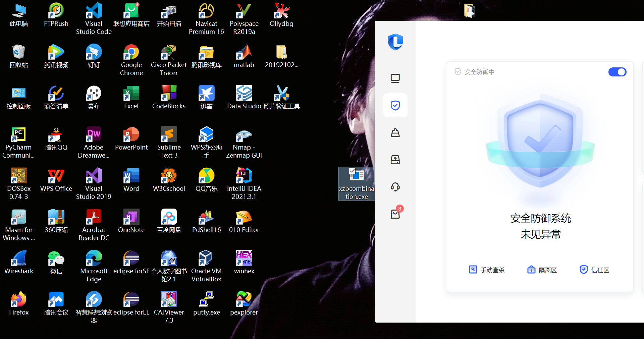Select the DOSBox 0.74-3 shortcut

pos(19,184)
